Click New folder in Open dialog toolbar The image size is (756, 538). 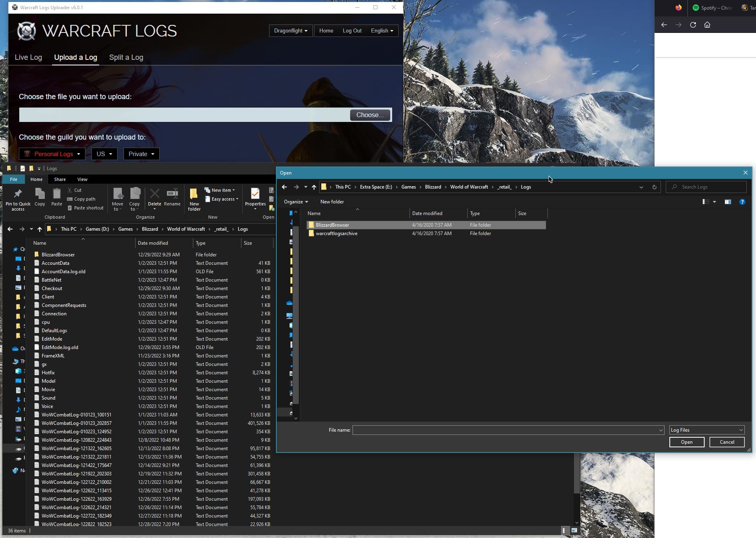pos(332,202)
